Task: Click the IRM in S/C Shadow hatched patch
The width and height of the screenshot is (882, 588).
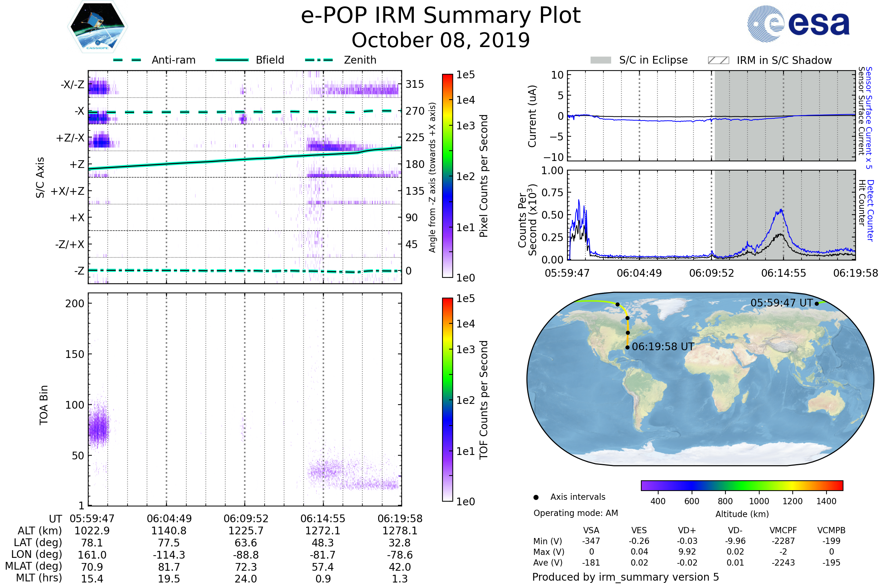Action: pyautogui.click(x=718, y=60)
